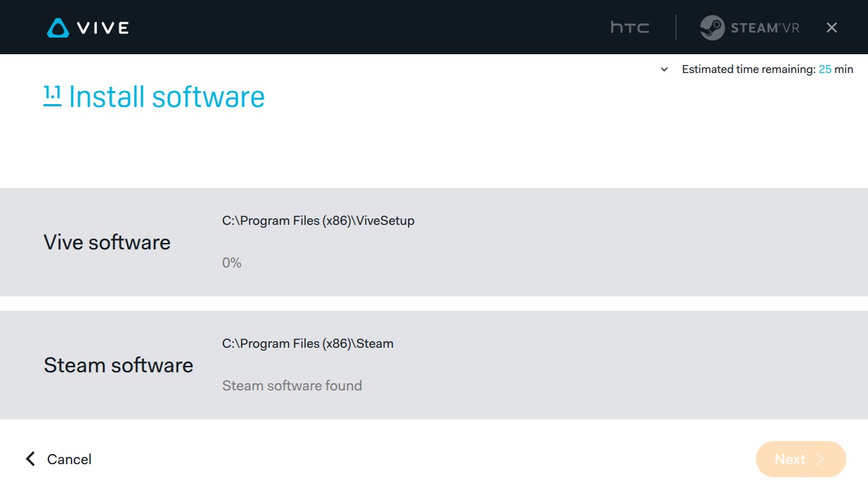The height and width of the screenshot is (488, 868).
Task: Click the 1.1 step number indicator
Action: 52,95
